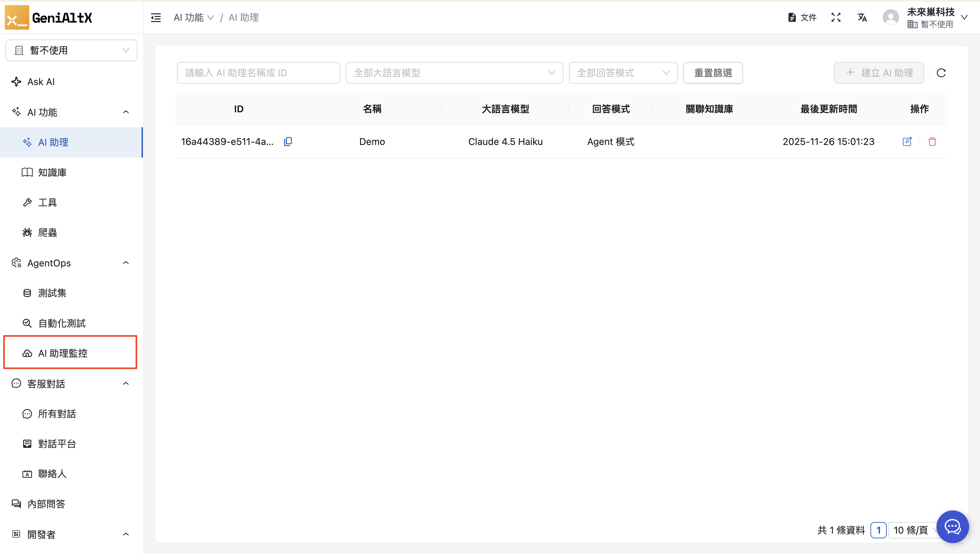
Task: Collapse the AI 功能 sidebar section
Action: [x=126, y=112]
